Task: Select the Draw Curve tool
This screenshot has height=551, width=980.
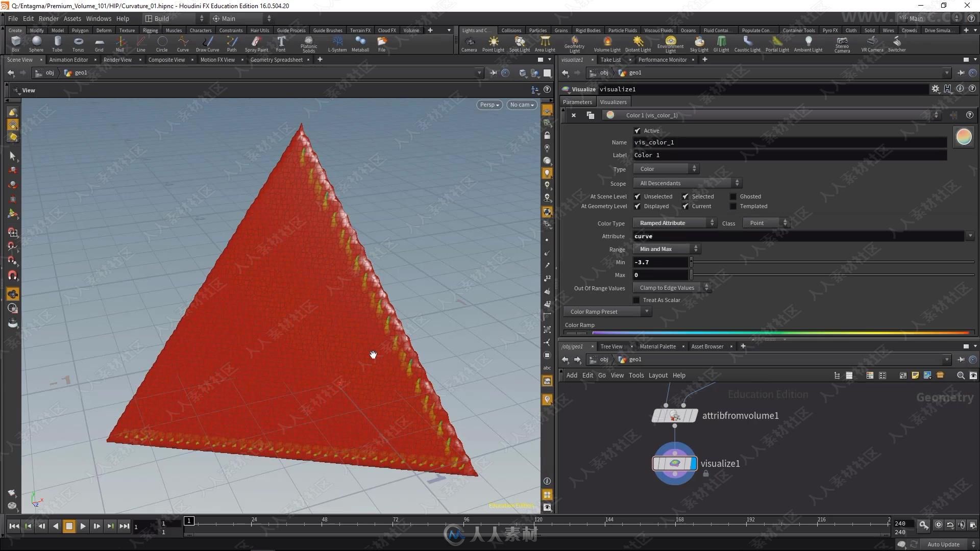Action: (x=207, y=44)
